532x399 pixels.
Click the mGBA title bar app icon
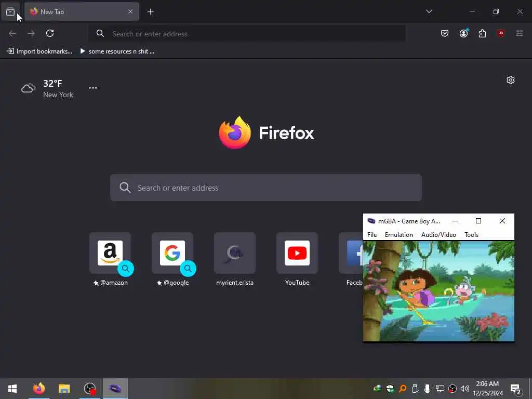(x=371, y=221)
